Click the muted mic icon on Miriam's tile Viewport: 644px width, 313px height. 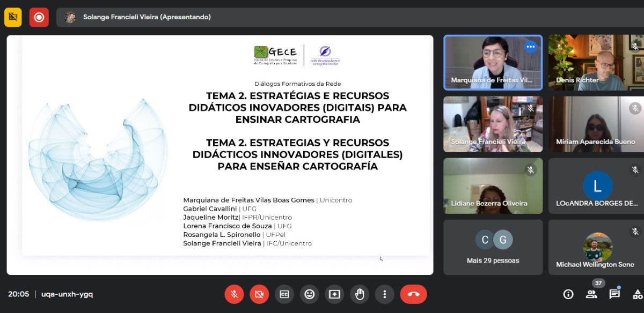(x=635, y=108)
